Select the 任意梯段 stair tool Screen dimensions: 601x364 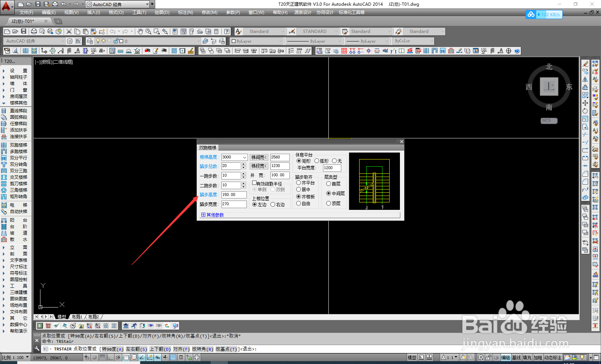(x=15, y=124)
